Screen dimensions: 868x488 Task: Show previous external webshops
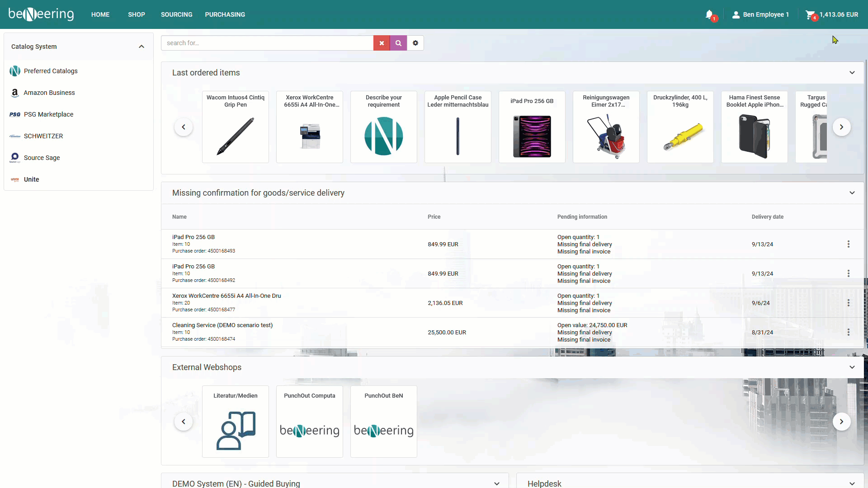(184, 422)
